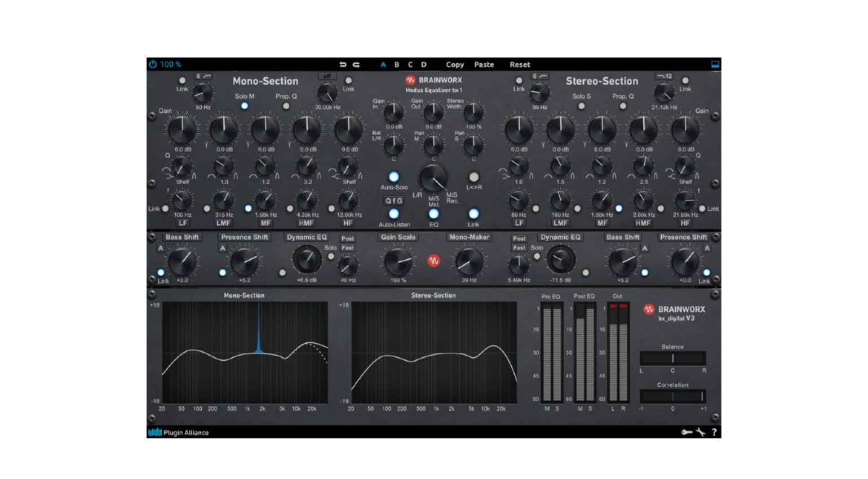
Task: Open Mono high-pass slope selector showing 6
Action: (203, 76)
